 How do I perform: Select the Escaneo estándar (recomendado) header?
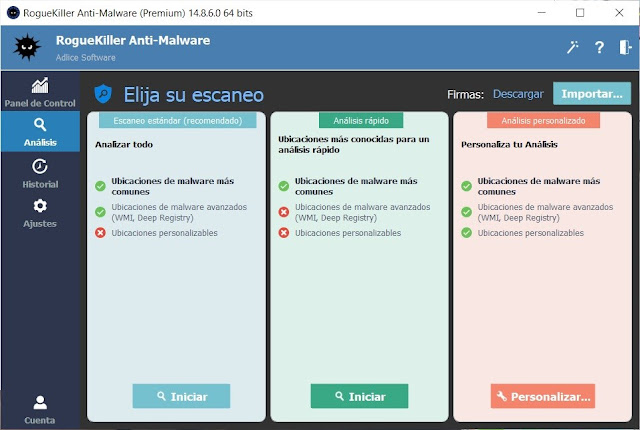[x=178, y=121]
